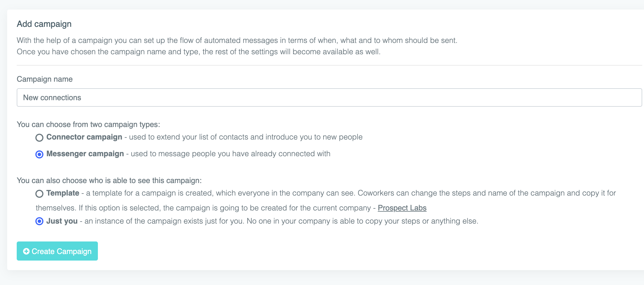Click the bold Connector campaign label
644x285 pixels.
pyautogui.click(x=84, y=137)
